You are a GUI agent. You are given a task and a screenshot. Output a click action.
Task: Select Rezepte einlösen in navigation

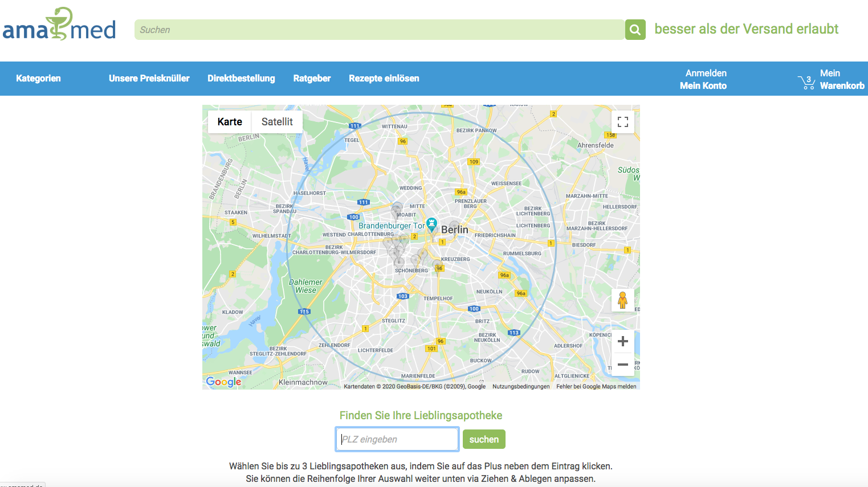pos(384,79)
